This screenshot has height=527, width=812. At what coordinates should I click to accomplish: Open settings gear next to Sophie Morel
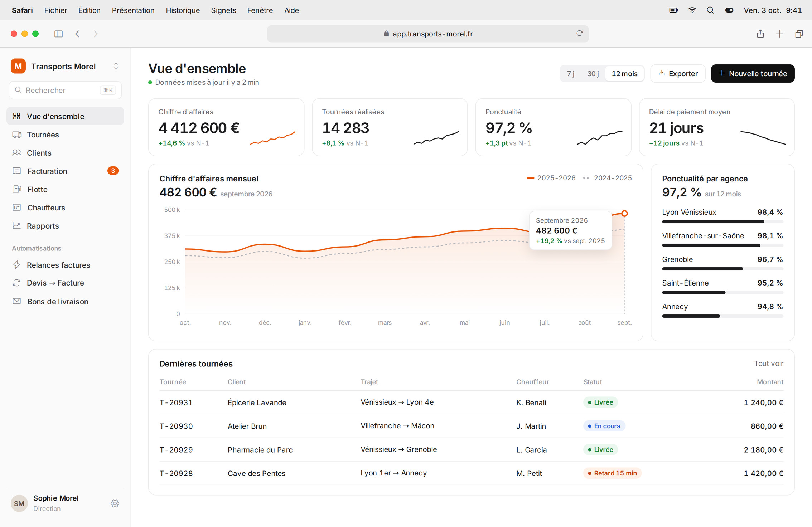point(115,503)
